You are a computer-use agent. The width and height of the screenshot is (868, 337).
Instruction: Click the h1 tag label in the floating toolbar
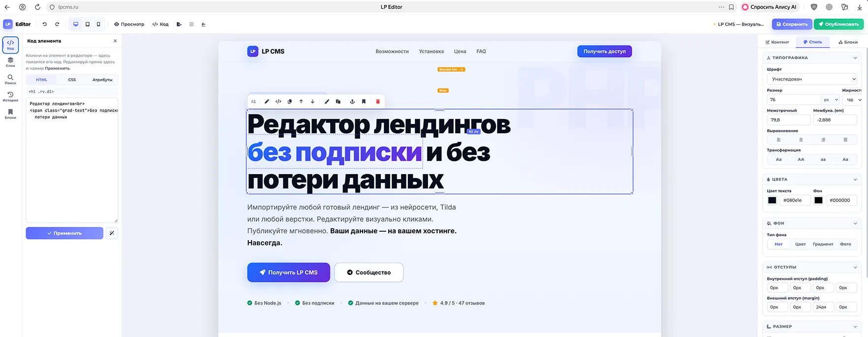point(253,101)
